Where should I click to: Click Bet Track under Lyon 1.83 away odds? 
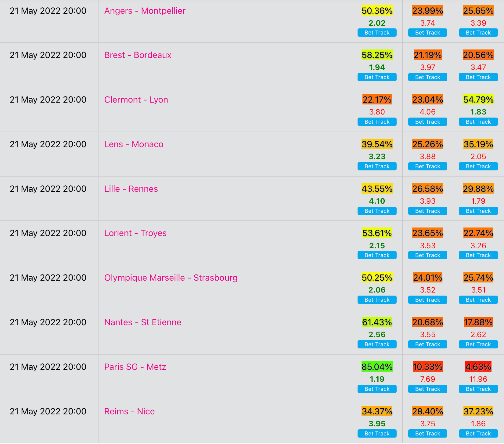coord(478,122)
